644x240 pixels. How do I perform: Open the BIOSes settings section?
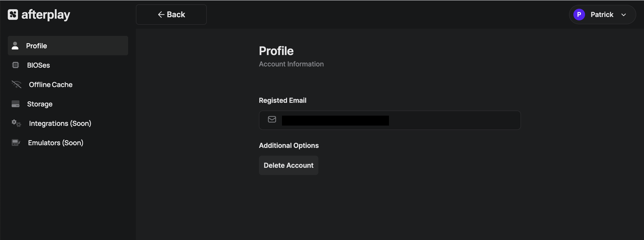pyautogui.click(x=39, y=65)
